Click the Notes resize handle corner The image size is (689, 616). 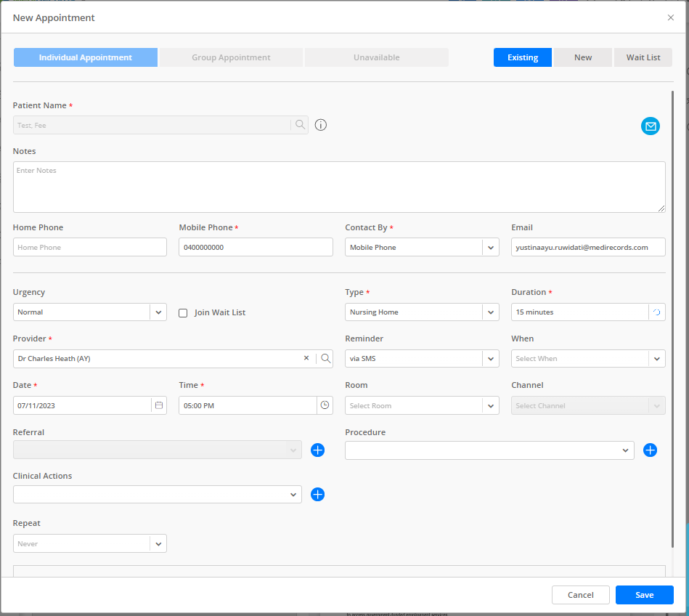point(661,208)
